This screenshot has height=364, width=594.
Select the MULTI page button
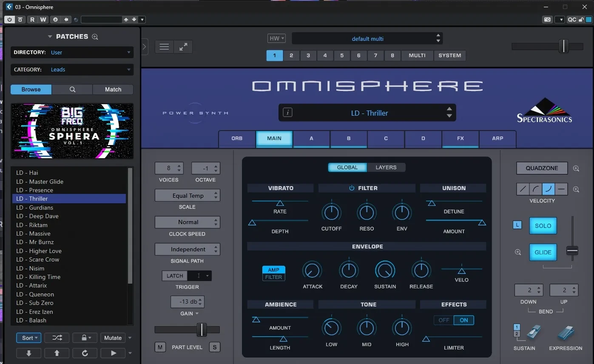click(417, 55)
